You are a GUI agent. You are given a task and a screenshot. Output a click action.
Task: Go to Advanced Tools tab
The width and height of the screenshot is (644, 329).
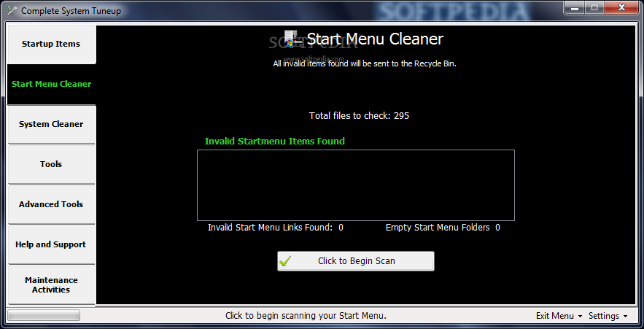click(x=51, y=204)
